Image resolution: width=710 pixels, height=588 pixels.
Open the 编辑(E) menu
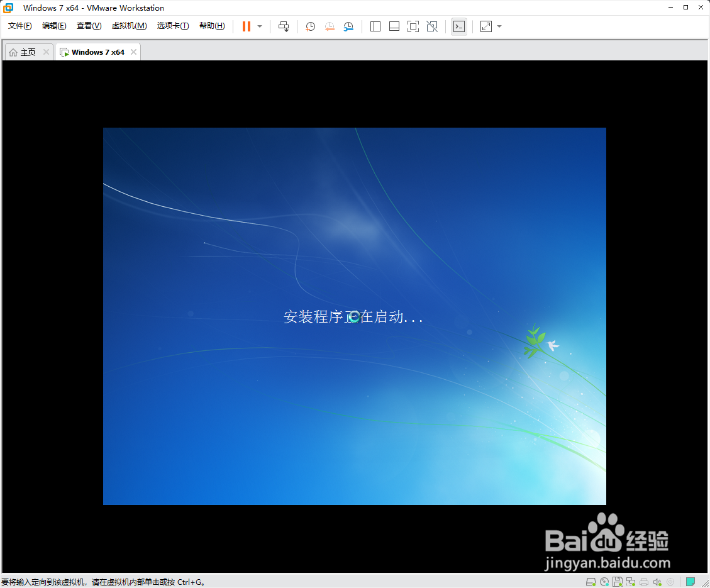coord(54,26)
